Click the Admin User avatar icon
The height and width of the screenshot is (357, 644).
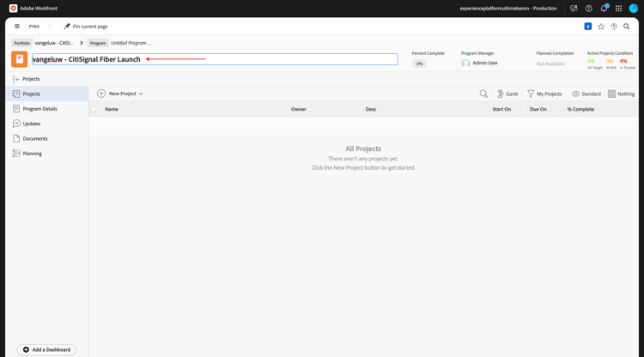465,64
